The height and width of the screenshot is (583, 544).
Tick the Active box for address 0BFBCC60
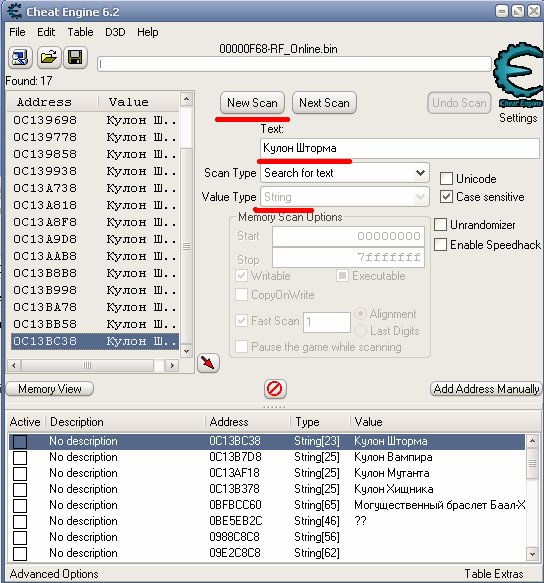(20, 506)
